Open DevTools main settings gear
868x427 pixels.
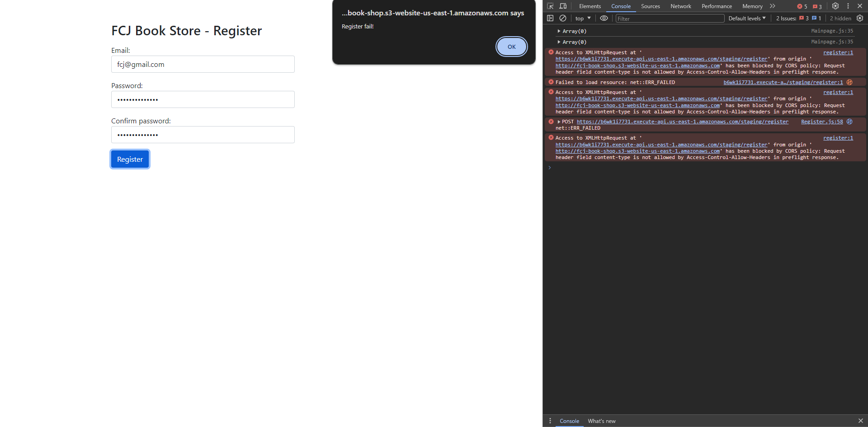pos(835,6)
